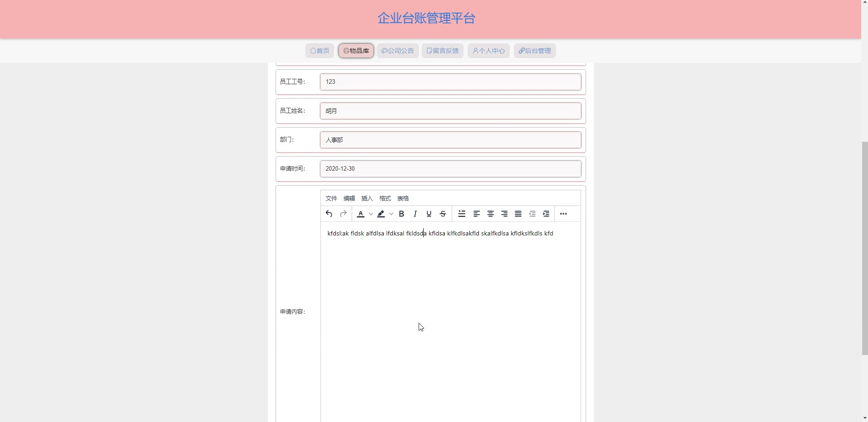Viewport: 868px width, 422px height.
Task: Justify the text
Action: click(x=518, y=214)
